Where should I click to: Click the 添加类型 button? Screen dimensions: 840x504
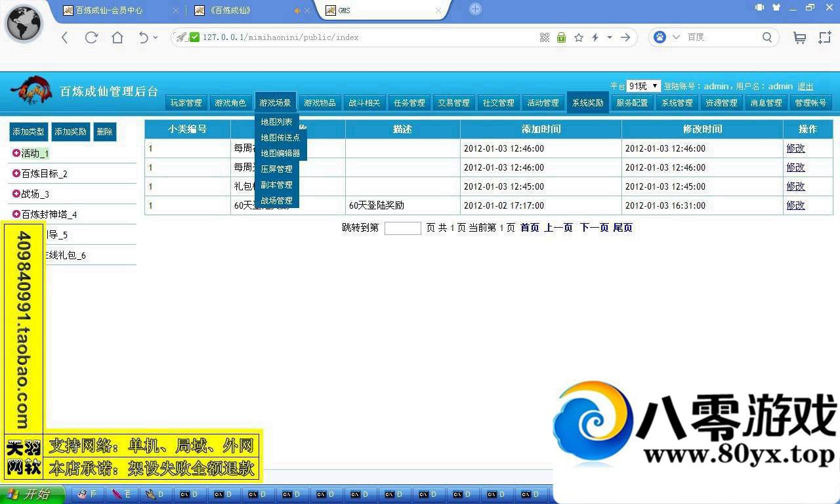(x=28, y=132)
